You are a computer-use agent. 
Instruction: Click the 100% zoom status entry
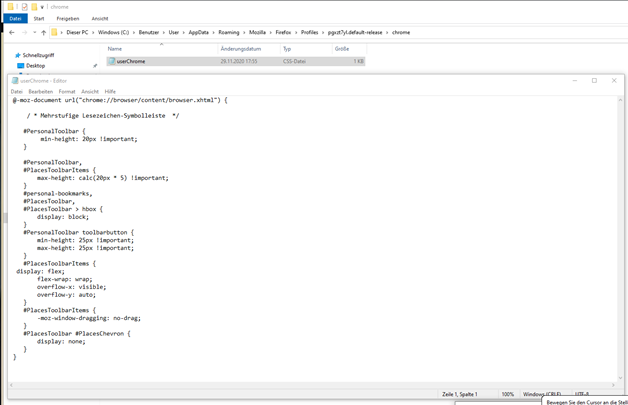click(507, 394)
